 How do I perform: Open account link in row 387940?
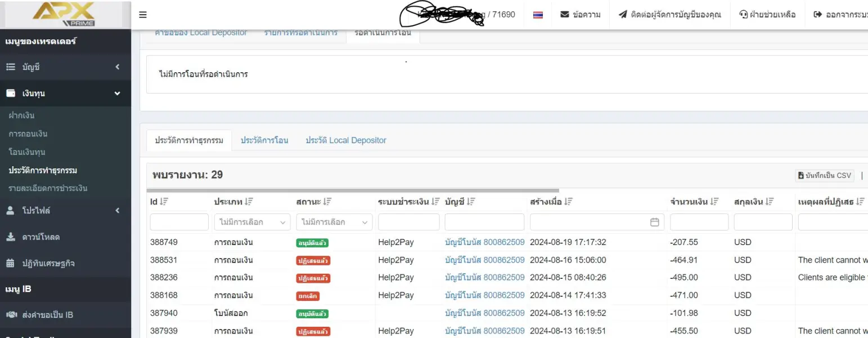485,313
